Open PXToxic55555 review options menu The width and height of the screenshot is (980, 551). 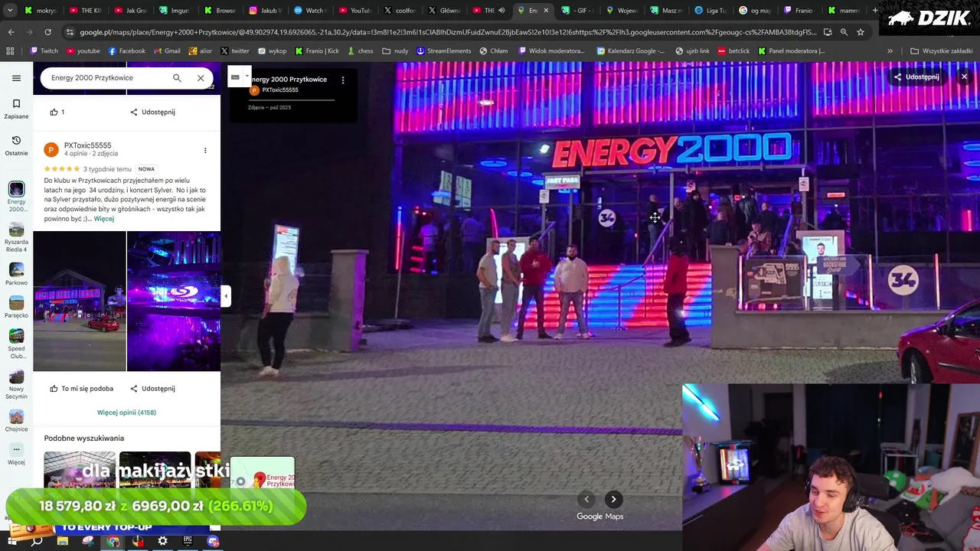coord(205,150)
